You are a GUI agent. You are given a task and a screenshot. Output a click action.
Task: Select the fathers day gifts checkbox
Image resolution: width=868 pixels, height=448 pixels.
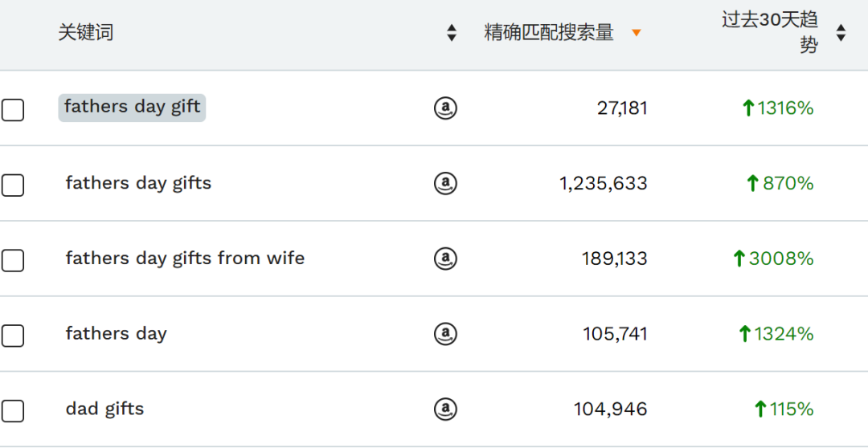13,185
